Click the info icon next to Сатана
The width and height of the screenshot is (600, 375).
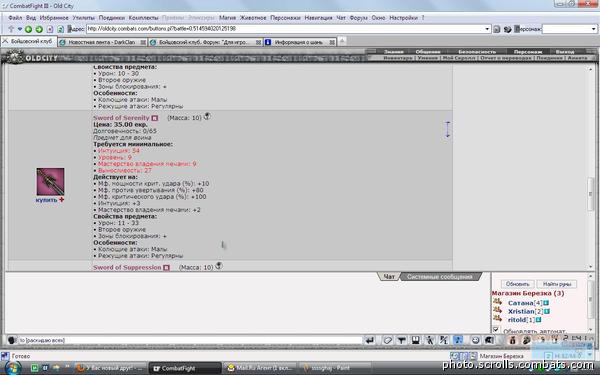pos(546,303)
